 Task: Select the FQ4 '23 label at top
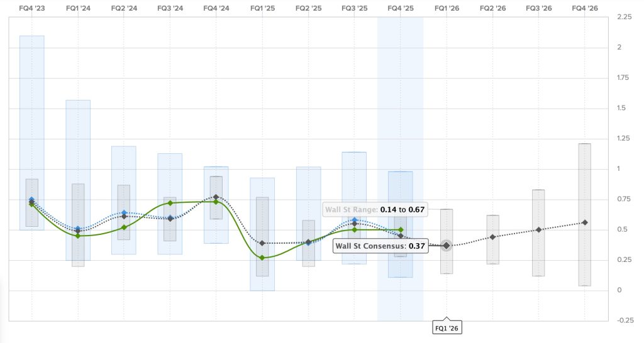(x=32, y=8)
